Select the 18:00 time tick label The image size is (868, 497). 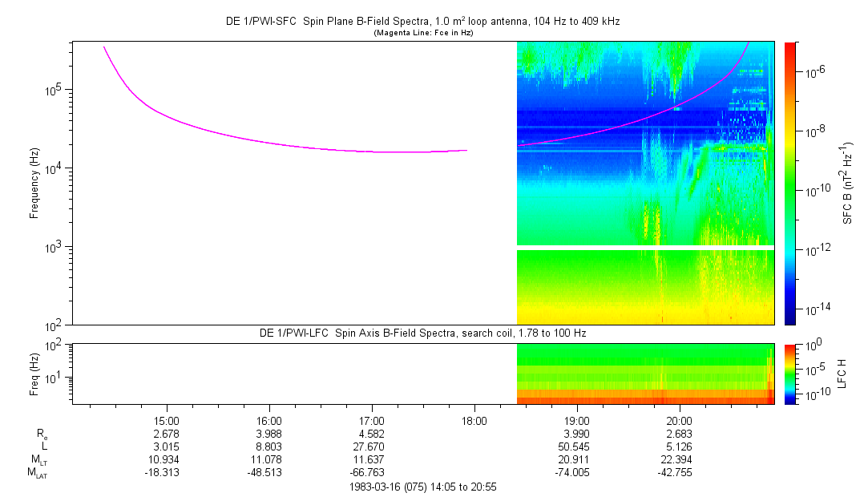click(x=474, y=420)
